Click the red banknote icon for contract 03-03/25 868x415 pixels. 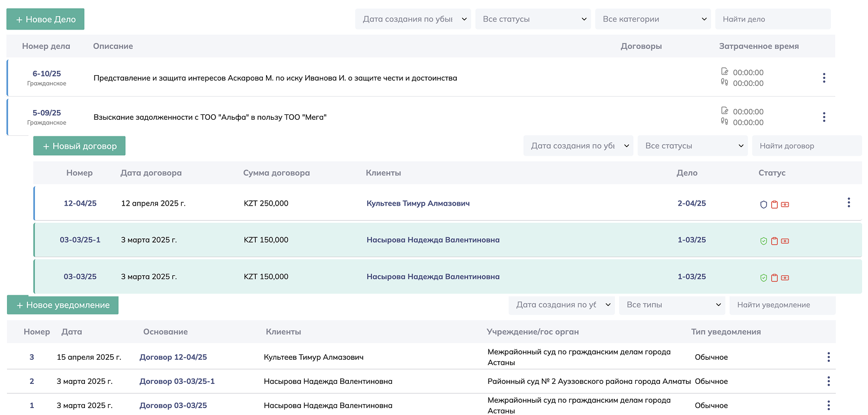785,278
